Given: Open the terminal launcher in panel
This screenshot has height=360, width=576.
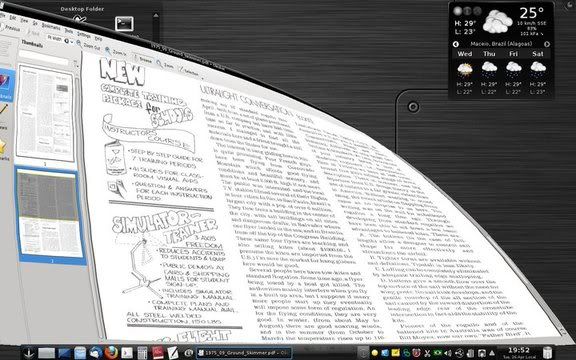Looking at the screenshot, I should tap(127, 353).
